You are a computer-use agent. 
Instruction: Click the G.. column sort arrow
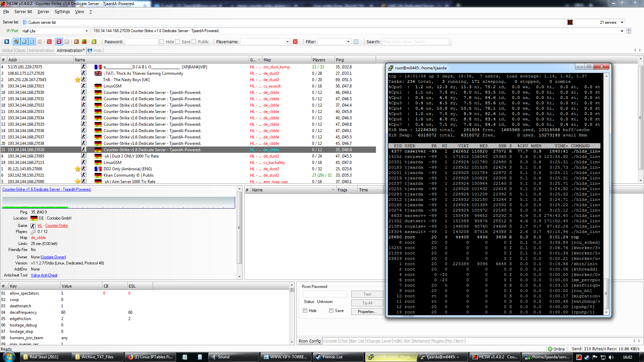[x=259, y=60]
